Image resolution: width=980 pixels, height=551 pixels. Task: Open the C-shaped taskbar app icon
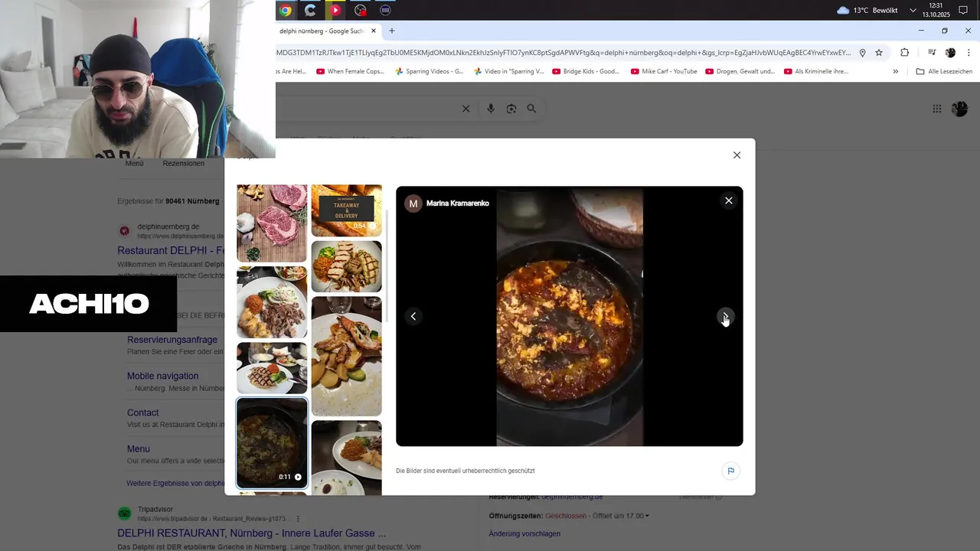coord(310,10)
